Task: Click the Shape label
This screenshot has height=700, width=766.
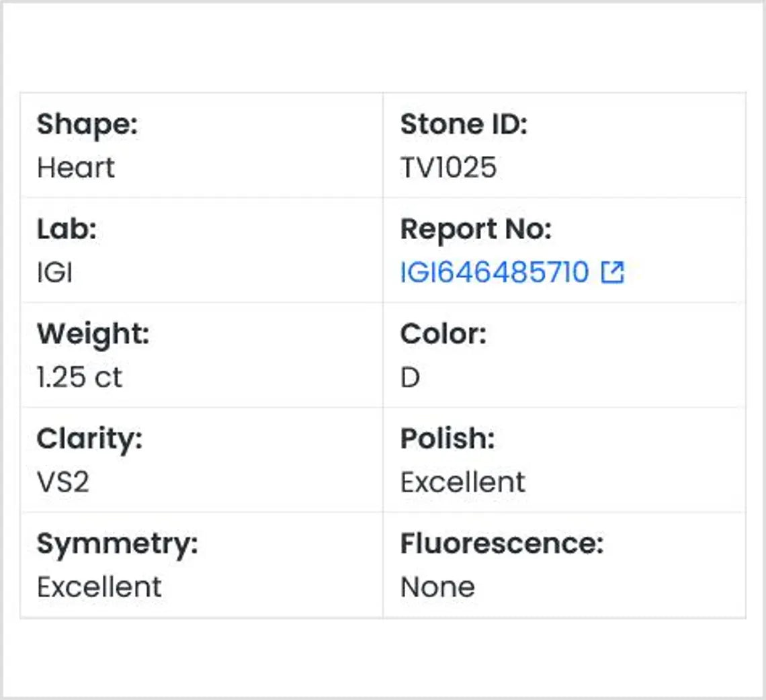Action: point(87,125)
